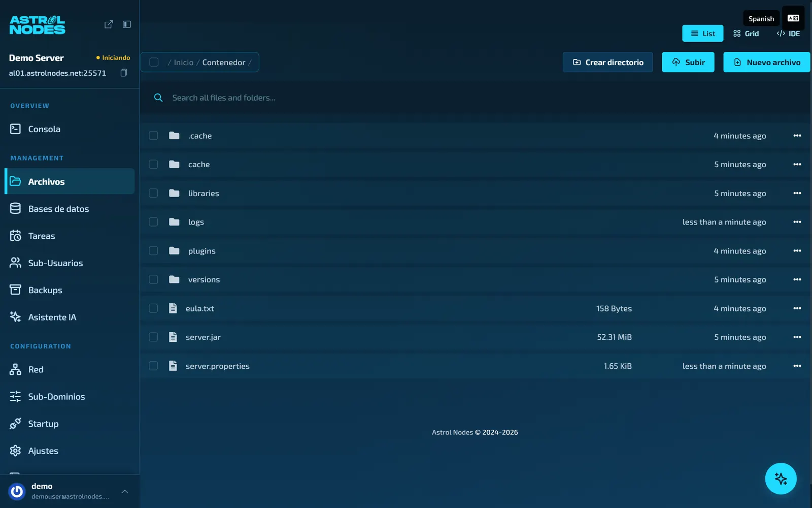Check the box for plugins folder
Viewport: 812px width, 508px height.
(x=153, y=250)
